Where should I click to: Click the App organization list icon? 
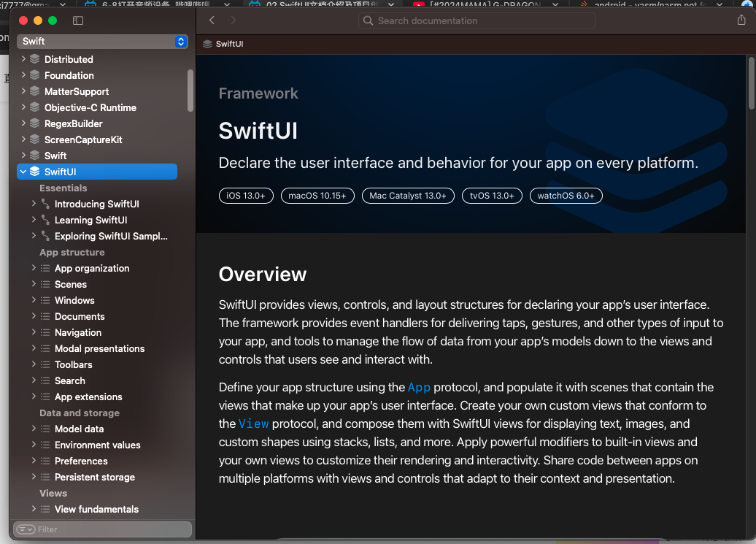coord(45,268)
